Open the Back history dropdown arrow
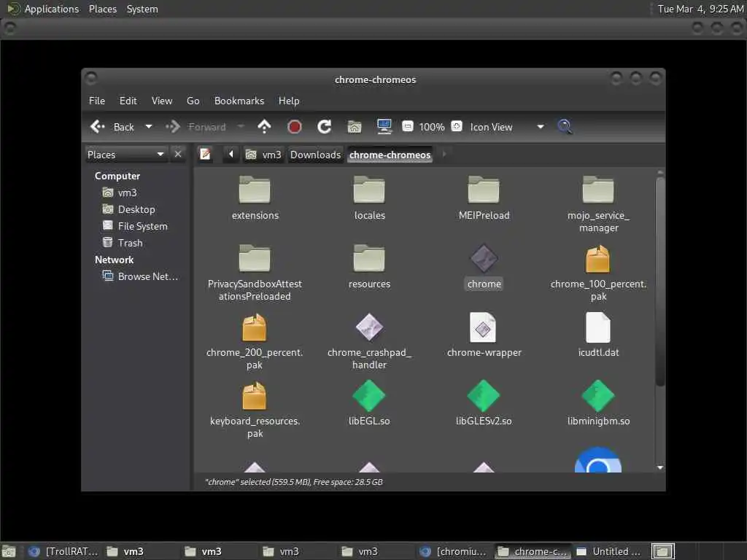 tap(149, 127)
